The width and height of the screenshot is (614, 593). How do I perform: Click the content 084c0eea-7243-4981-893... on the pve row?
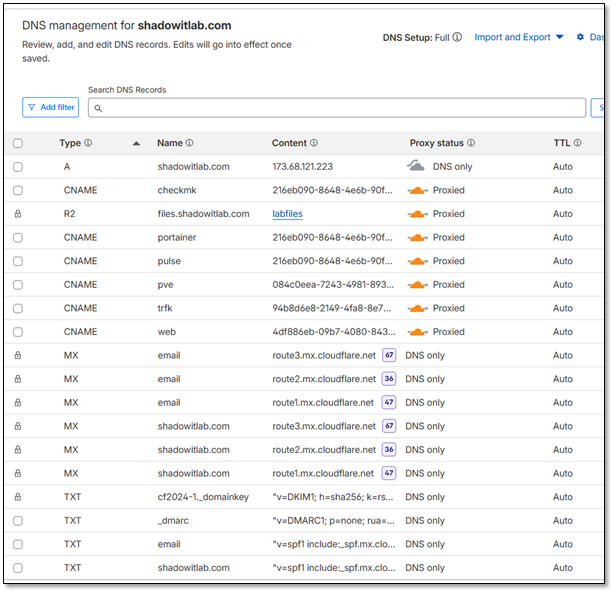click(333, 285)
